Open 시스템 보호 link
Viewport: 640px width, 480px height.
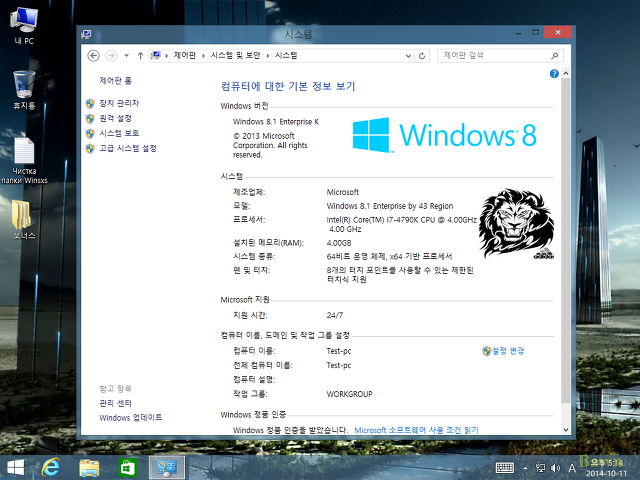point(119,133)
